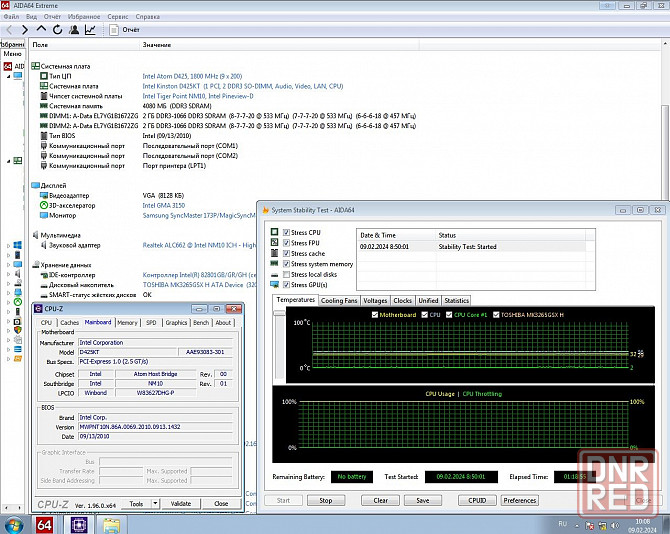Viewport: 670px width, 534px height.
Task: Open the Сервис menu in AIDA64
Action: [117, 17]
